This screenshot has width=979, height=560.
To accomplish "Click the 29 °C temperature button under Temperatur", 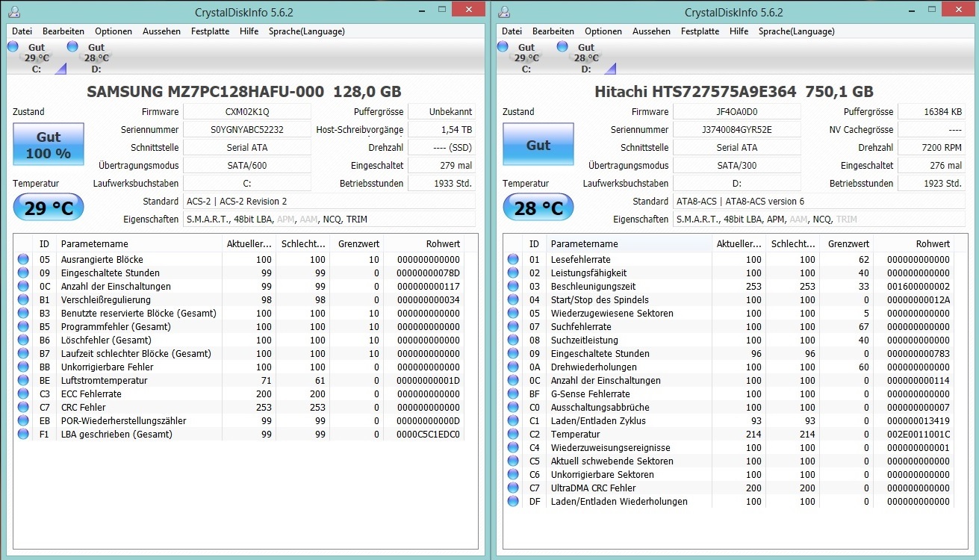I will (x=49, y=208).
